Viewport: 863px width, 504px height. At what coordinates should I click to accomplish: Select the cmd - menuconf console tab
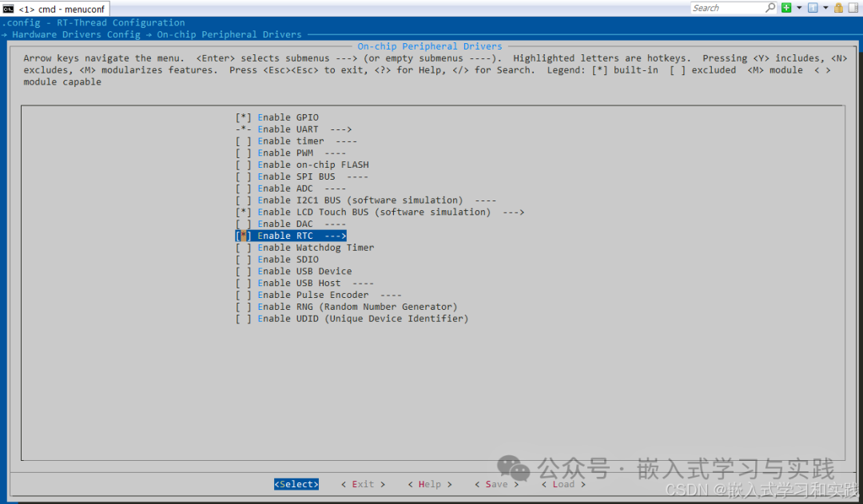[56, 9]
